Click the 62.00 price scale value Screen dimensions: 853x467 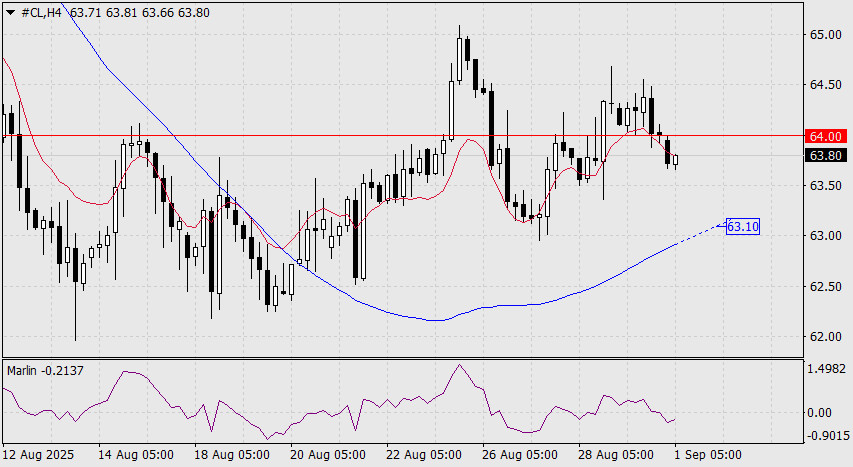point(825,337)
